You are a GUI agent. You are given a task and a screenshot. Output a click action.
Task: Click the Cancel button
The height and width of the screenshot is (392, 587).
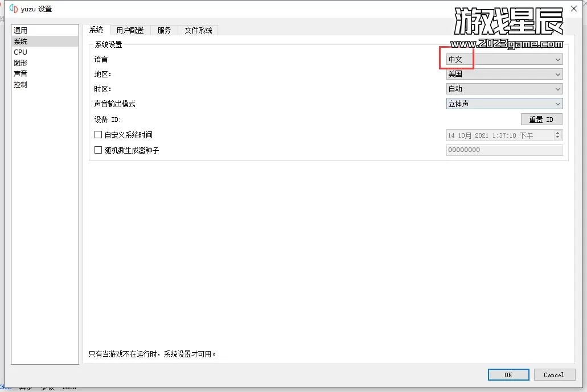pos(553,374)
